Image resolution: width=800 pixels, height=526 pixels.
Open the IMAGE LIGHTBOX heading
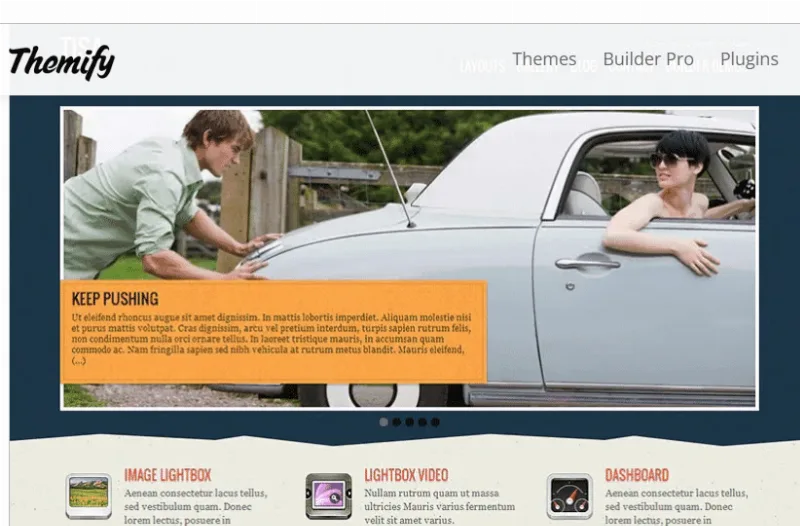[167, 475]
